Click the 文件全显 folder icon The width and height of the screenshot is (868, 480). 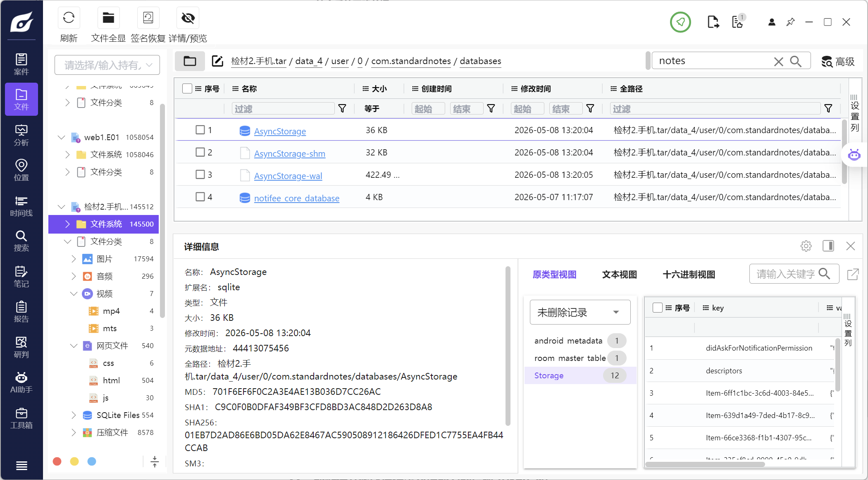(x=108, y=18)
